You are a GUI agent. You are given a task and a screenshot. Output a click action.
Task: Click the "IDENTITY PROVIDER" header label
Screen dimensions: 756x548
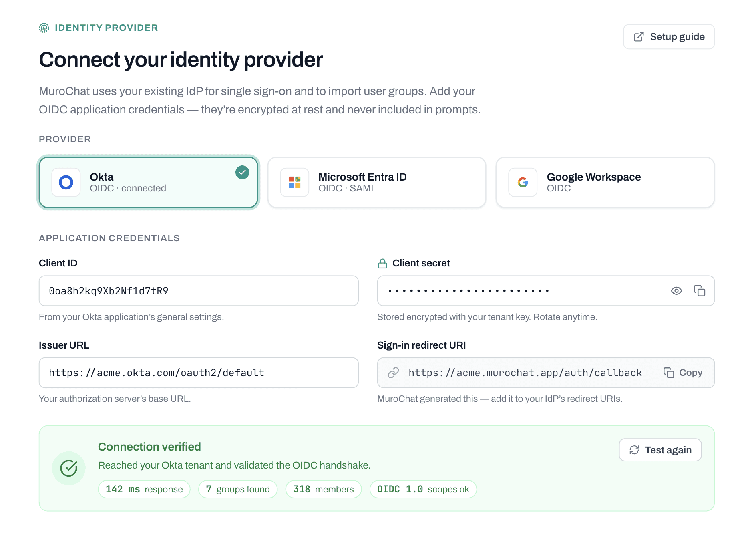[x=107, y=28]
